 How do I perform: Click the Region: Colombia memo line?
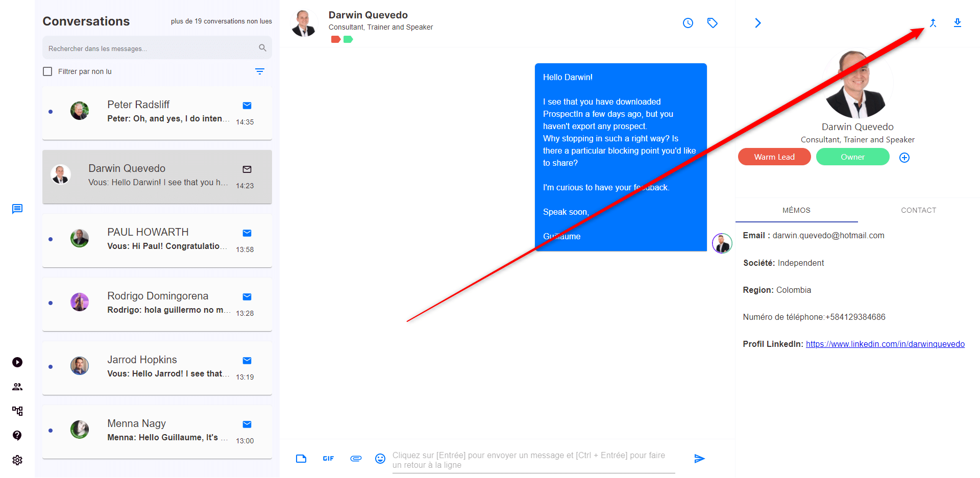tap(777, 290)
